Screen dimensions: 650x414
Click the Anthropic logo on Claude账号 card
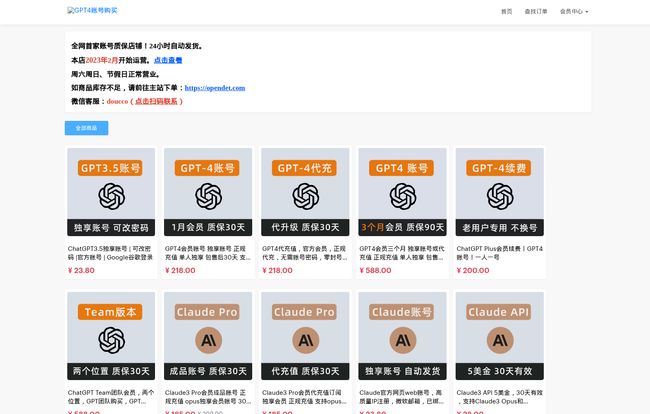[403, 340]
